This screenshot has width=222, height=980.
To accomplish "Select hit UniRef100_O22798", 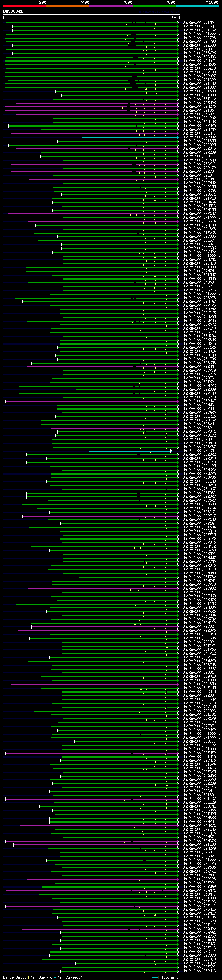I will [199, 38].
